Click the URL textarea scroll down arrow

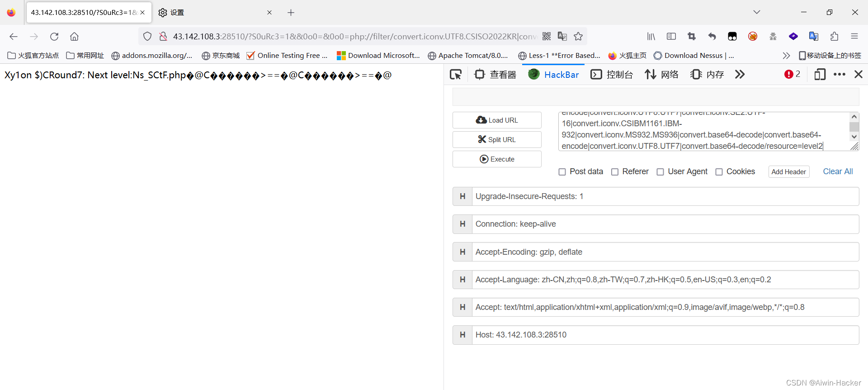854,137
